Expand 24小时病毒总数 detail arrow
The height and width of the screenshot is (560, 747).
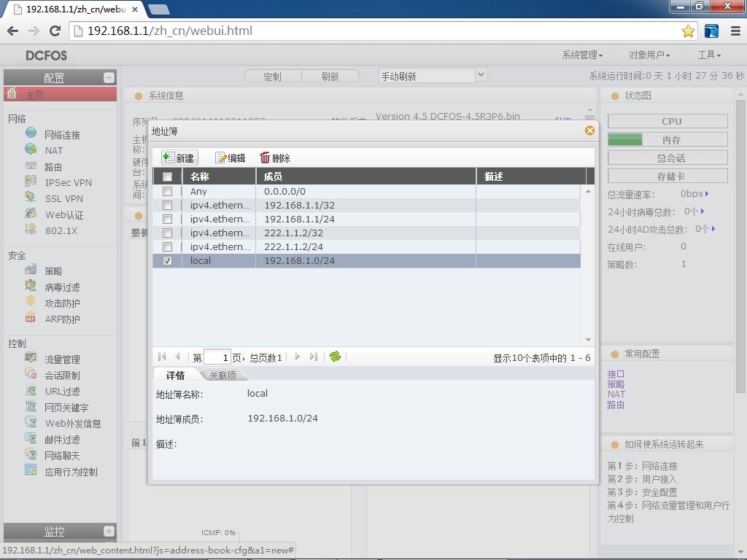click(x=703, y=211)
